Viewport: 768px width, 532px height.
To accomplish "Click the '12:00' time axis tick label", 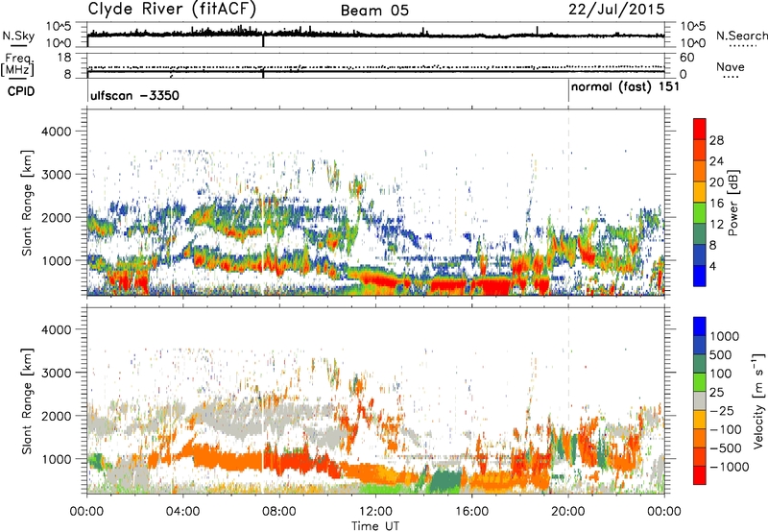I will click(375, 512).
